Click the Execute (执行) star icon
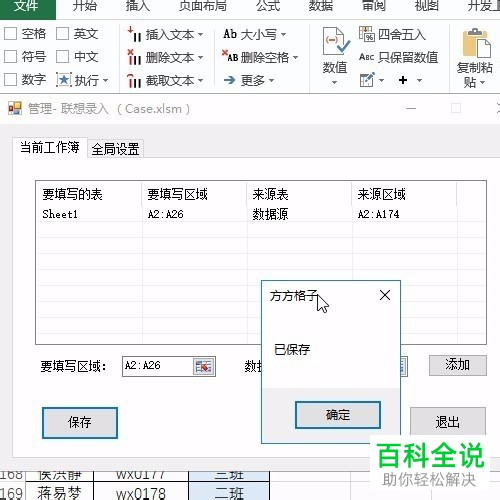500x500 pixels. (64, 80)
